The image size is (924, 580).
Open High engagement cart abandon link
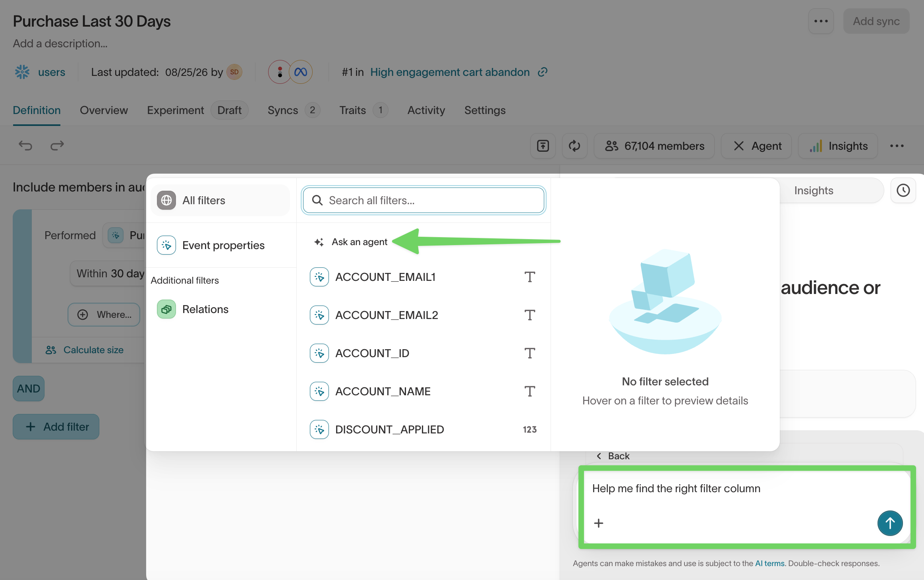450,72
